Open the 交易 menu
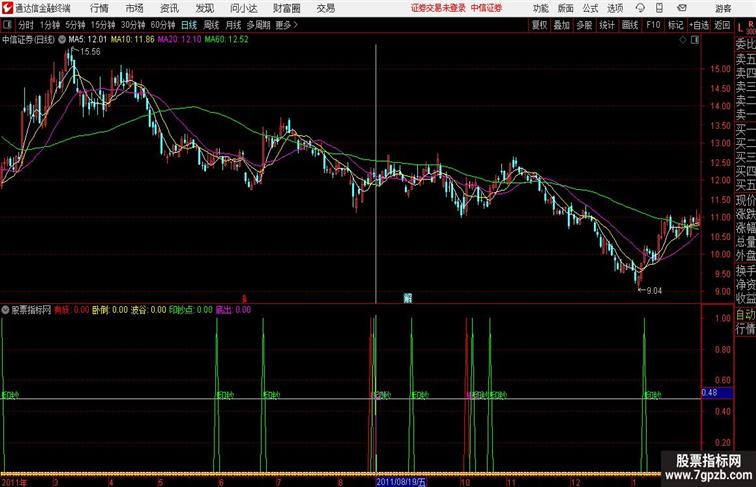The image size is (756, 487). click(x=325, y=8)
